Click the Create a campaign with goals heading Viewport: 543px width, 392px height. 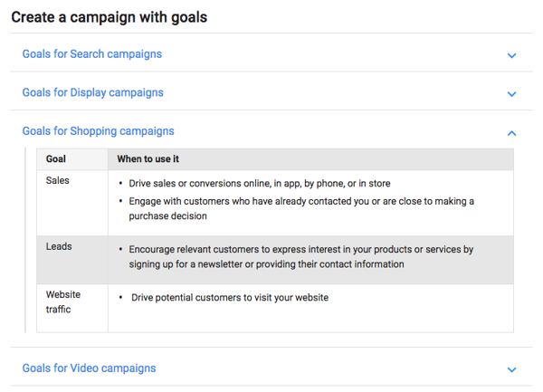109,16
